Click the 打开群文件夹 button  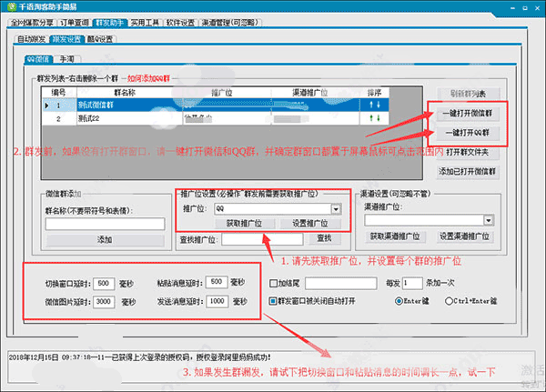tap(468, 152)
